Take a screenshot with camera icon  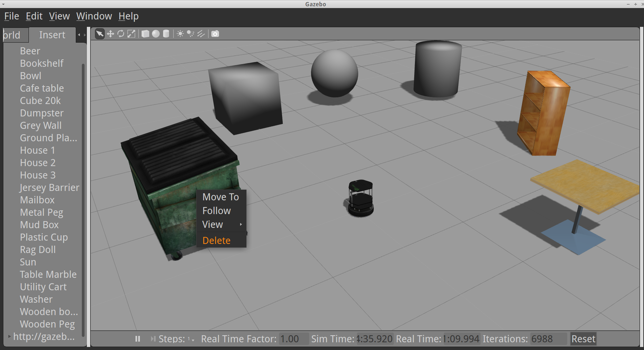click(215, 34)
